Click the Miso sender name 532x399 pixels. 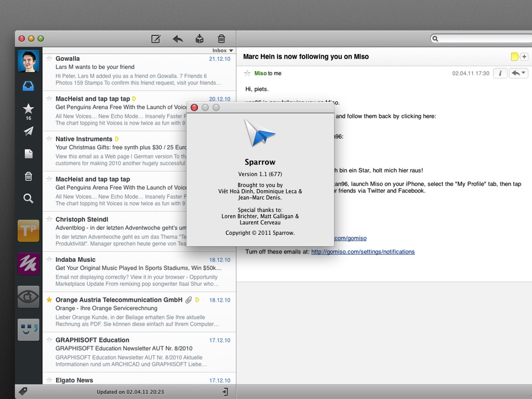point(260,73)
